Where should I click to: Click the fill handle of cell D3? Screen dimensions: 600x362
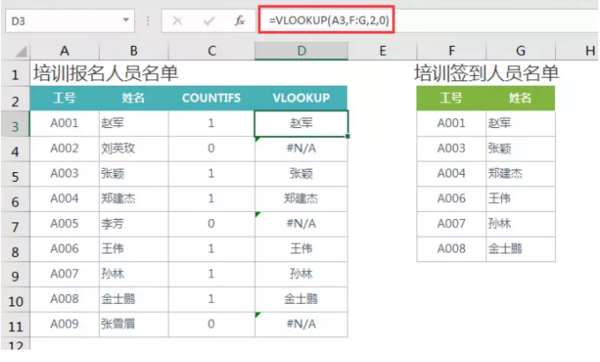[347, 136]
